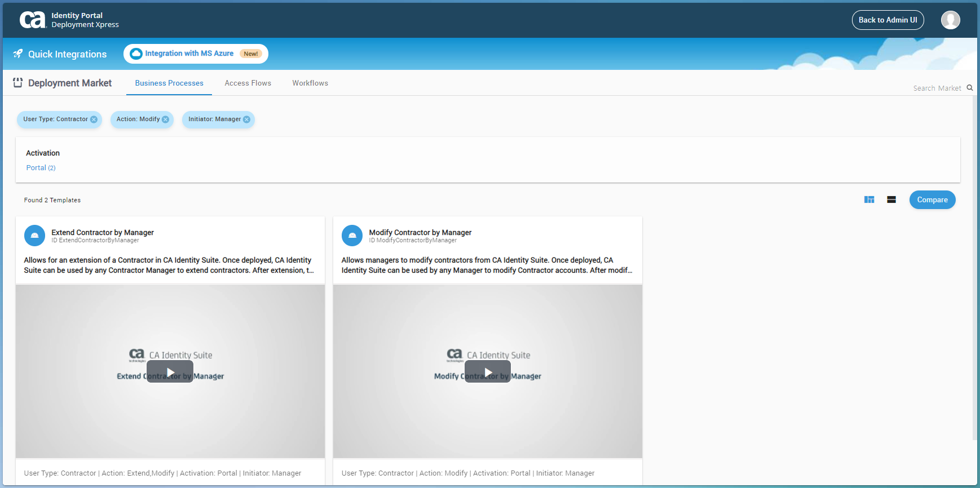
Task: Click the ID ModifyContractorByManager text
Action: tap(413, 241)
